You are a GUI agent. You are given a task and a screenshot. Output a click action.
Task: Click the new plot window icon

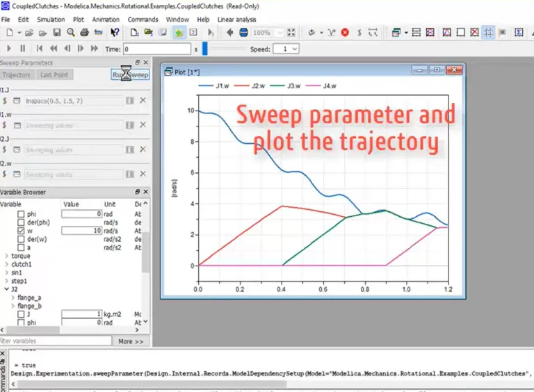coord(396,33)
